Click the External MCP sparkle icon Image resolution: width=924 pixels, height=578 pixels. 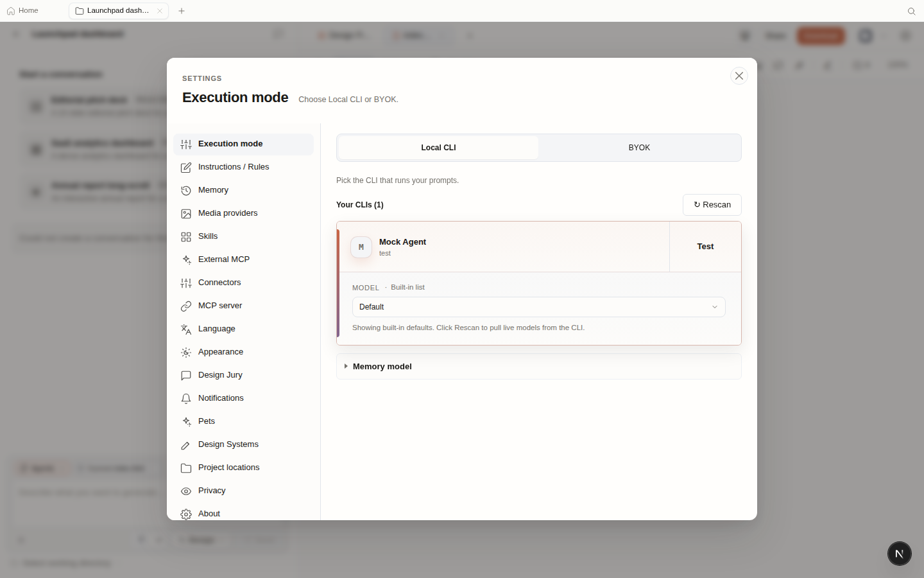(186, 260)
